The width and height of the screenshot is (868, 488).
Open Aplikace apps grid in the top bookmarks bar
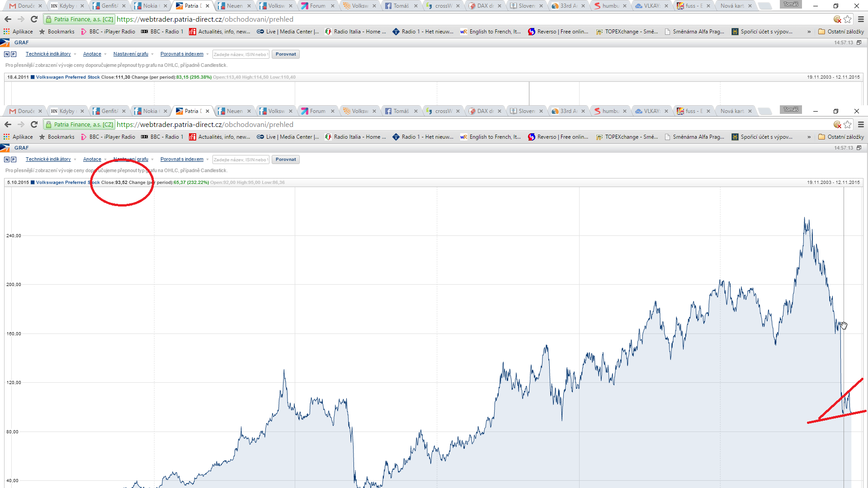tap(18, 32)
